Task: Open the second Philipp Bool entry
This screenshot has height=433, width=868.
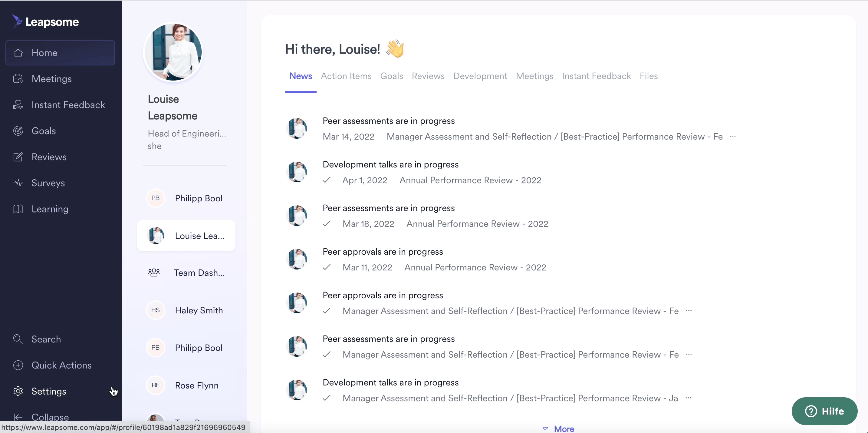Action: [186, 347]
